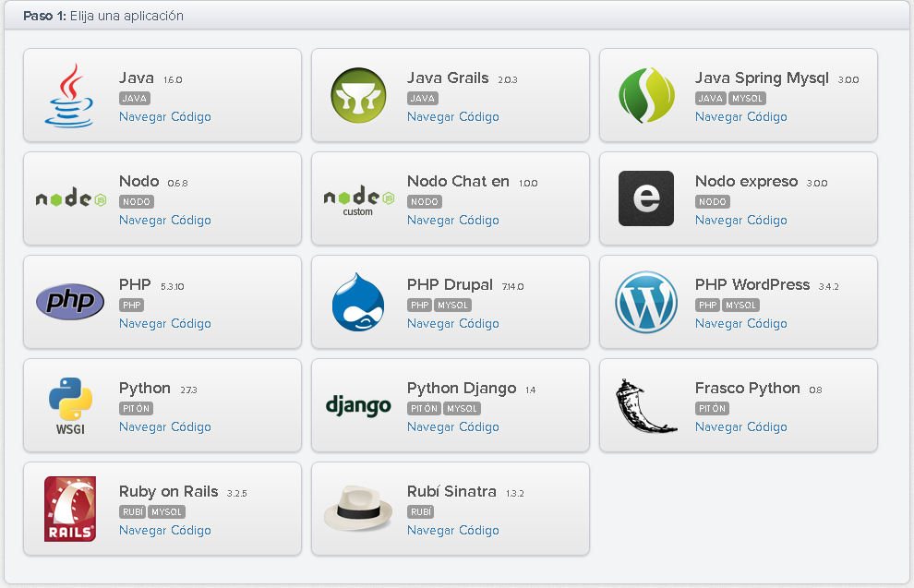The width and height of the screenshot is (914, 588).
Task: Open Navegar Código under Java 1.6.0
Action: 165,116
